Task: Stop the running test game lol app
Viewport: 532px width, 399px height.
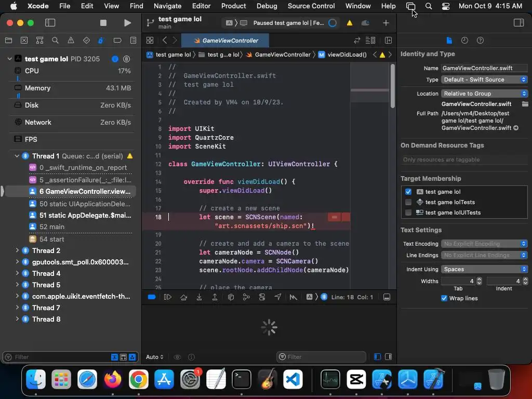Action: [103, 23]
